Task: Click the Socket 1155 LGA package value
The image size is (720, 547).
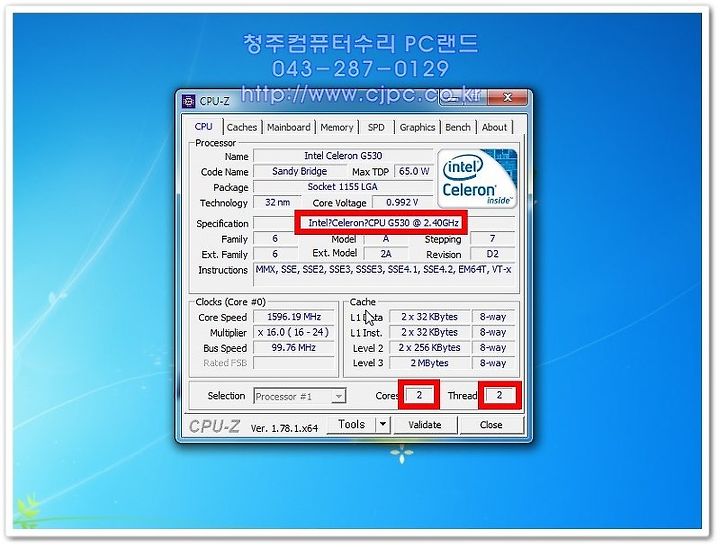Action: 343,187
